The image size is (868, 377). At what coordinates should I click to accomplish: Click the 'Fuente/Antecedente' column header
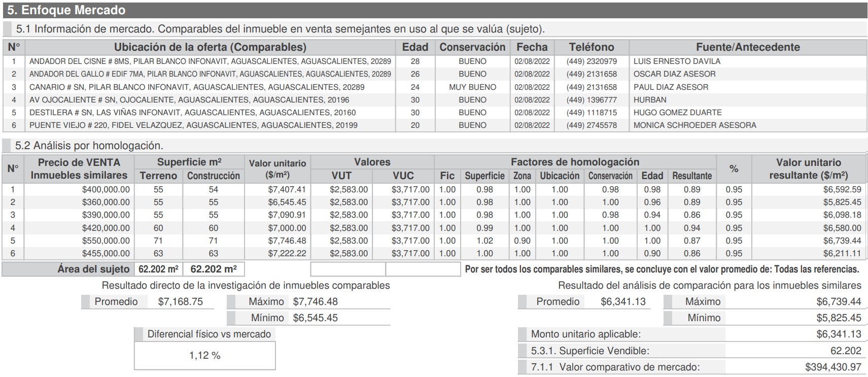(x=747, y=47)
